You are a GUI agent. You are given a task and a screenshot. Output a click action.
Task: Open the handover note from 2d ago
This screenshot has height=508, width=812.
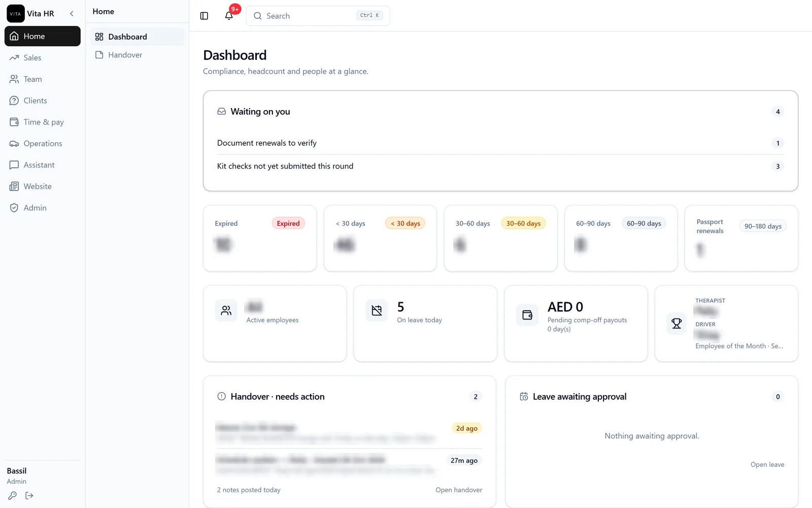pos(349,432)
